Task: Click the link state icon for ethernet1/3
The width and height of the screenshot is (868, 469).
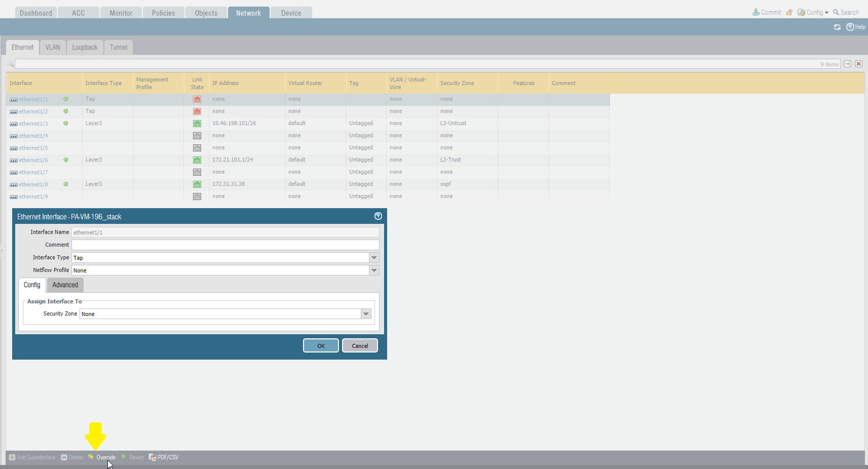Action: (x=197, y=124)
